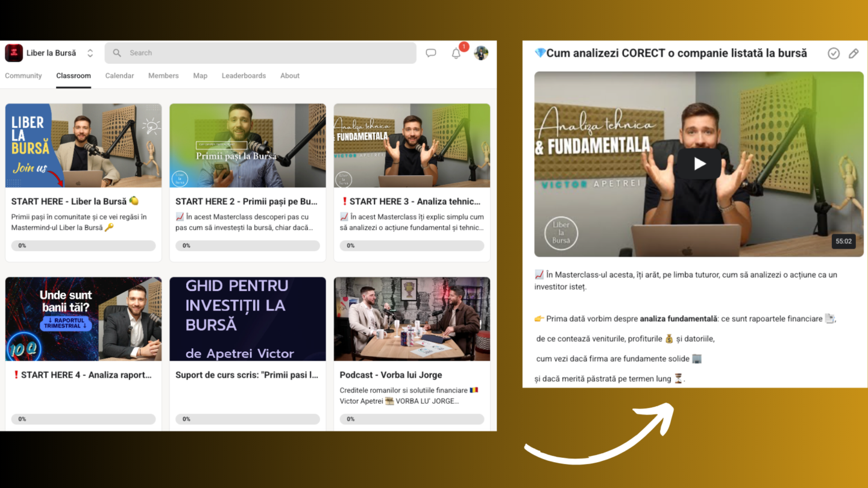Open the notifications bell
The height and width of the screenshot is (488, 868).
[456, 53]
